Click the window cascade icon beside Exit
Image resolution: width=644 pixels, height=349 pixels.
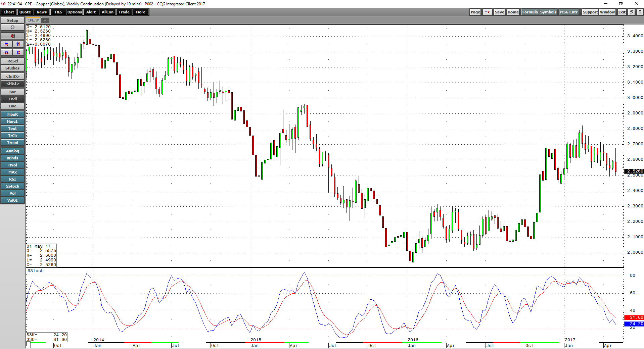[631, 12]
